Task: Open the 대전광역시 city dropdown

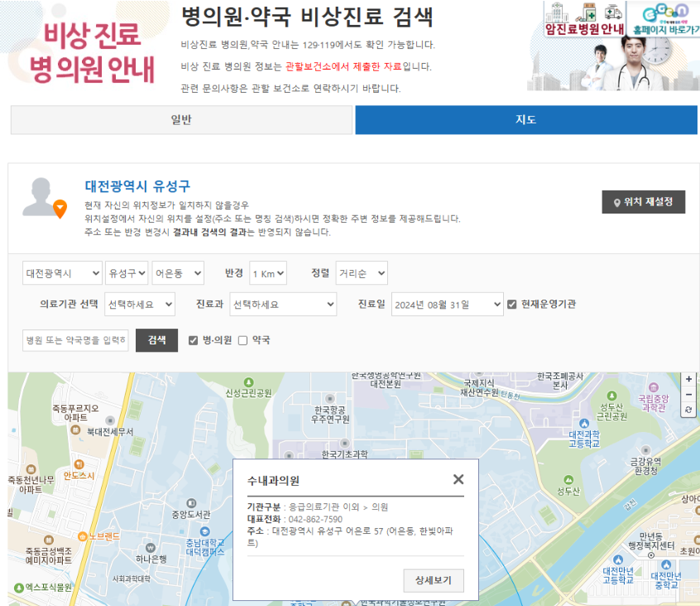Action: tap(63, 273)
